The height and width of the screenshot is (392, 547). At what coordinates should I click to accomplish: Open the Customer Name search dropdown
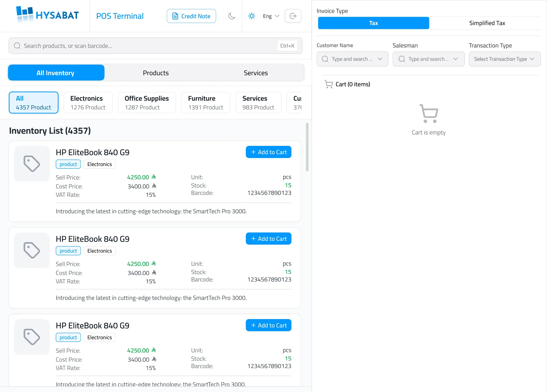pos(352,59)
